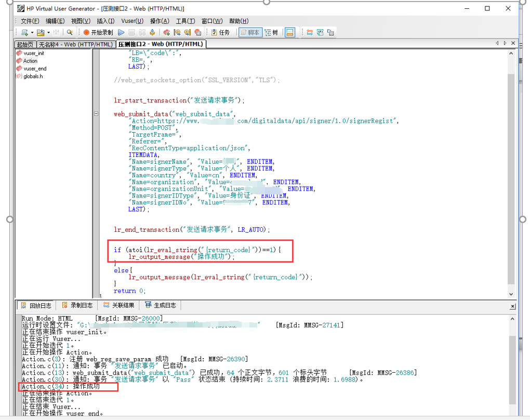Close the output log panel
This screenshot has width=530, height=420.
(x=513, y=306)
